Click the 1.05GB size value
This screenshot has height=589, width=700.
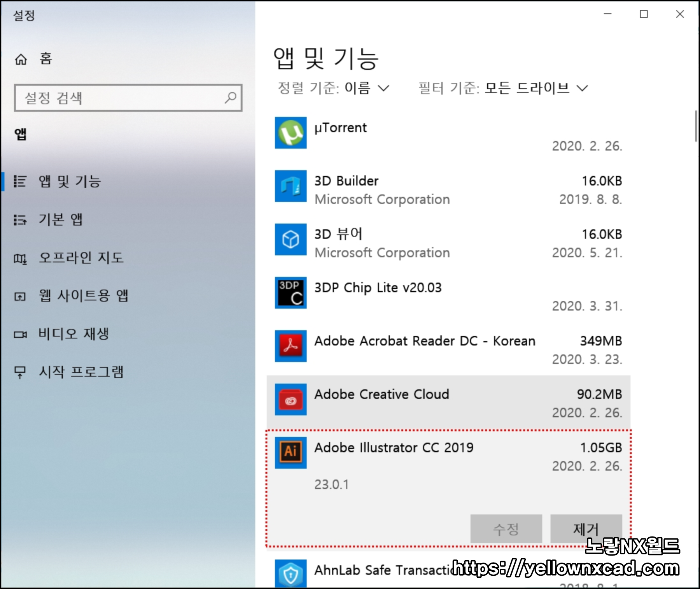point(601,447)
